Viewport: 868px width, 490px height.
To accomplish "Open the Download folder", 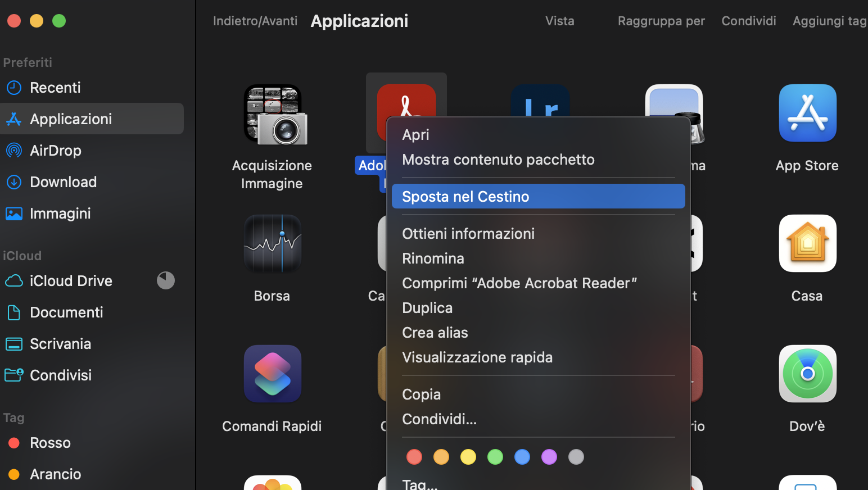I will click(63, 182).
